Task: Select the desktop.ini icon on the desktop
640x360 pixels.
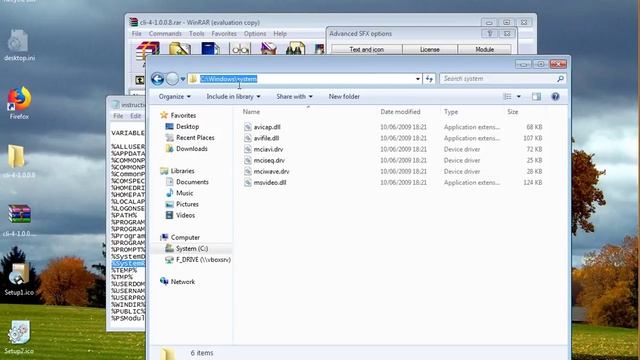Action: point(18,45)
